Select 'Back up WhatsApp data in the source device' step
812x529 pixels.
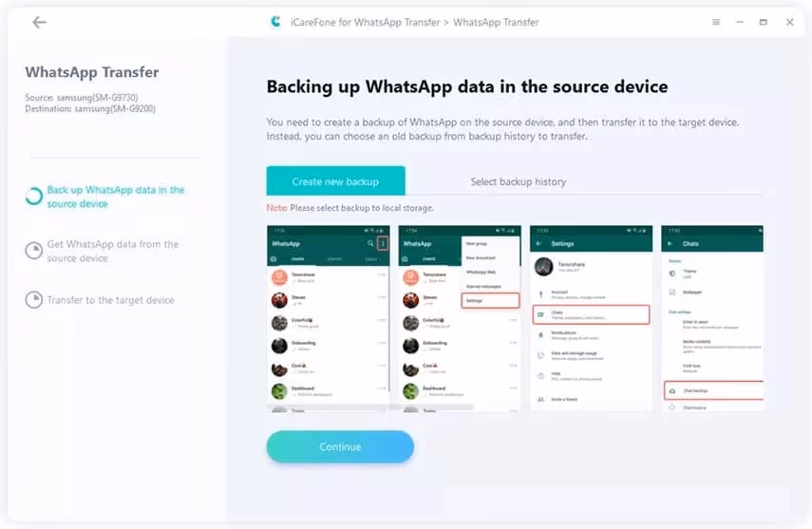[116, 197]
